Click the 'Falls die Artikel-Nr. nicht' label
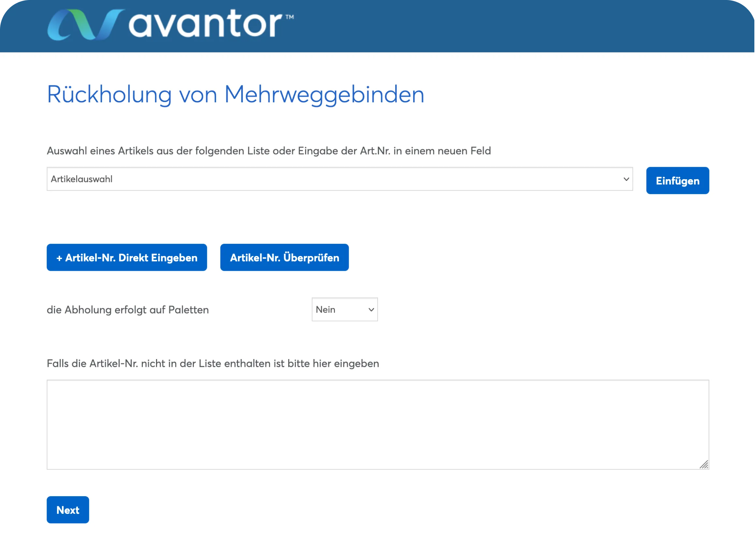 (x=213, y=364)
